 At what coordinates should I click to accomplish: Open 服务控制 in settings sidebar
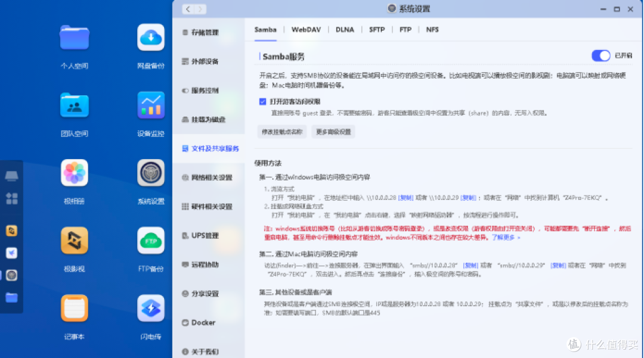(209, 91)
